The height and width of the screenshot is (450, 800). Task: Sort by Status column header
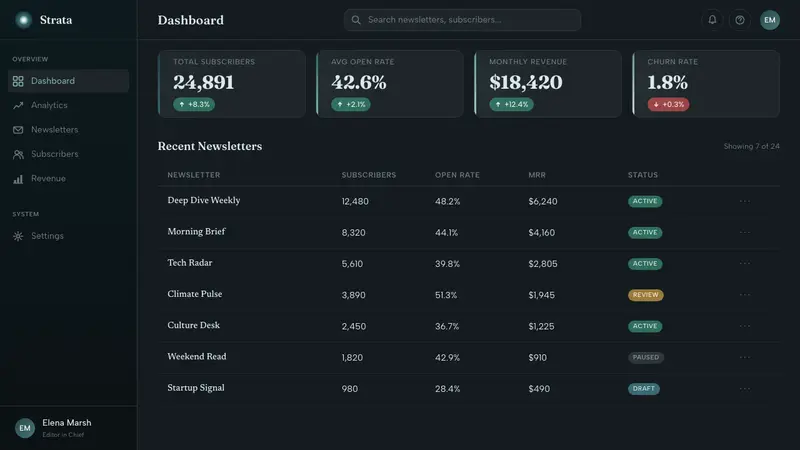(x=643, y=175)
